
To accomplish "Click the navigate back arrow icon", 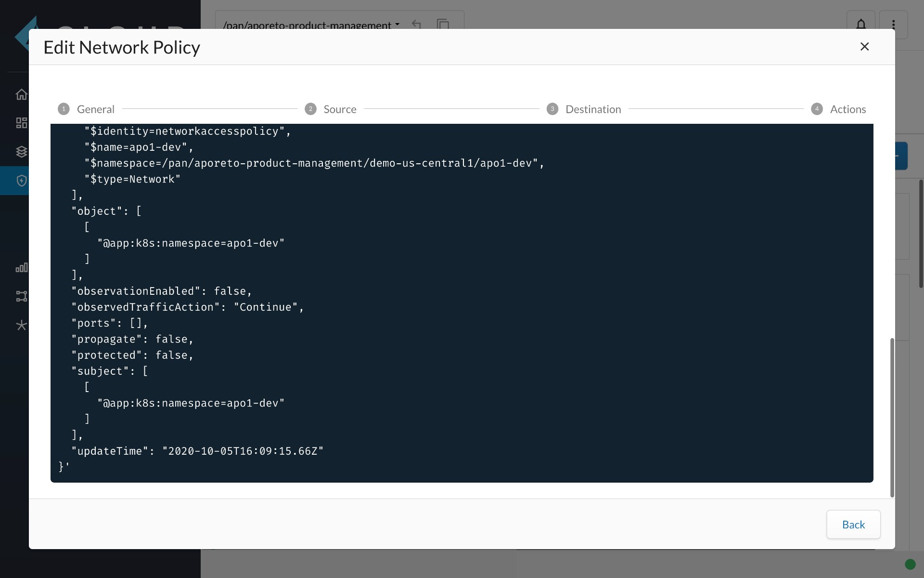I will 416,25.
